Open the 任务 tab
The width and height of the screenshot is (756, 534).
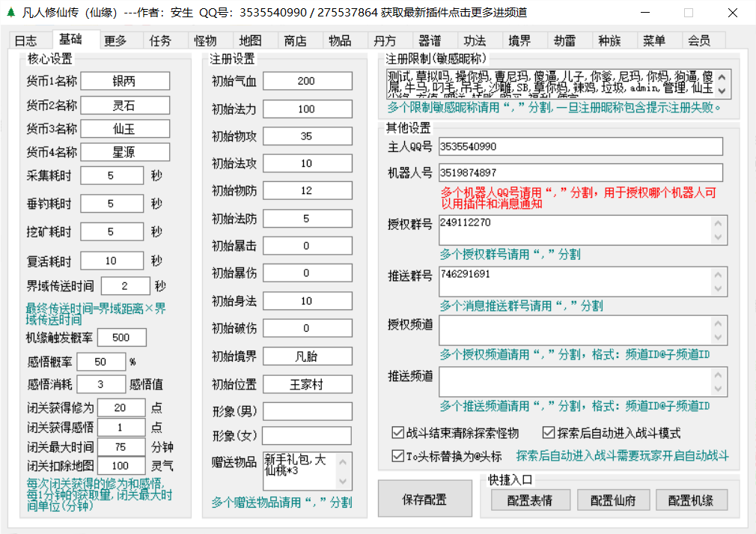click(x=160, y=41)
